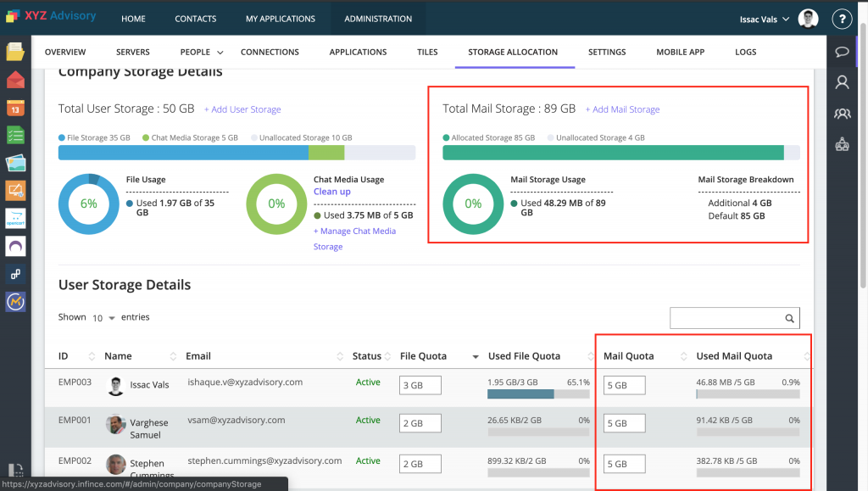868x491 pixels.
Task: Open the chat bubble panel on the right
Action: click(x=842, y=53)
